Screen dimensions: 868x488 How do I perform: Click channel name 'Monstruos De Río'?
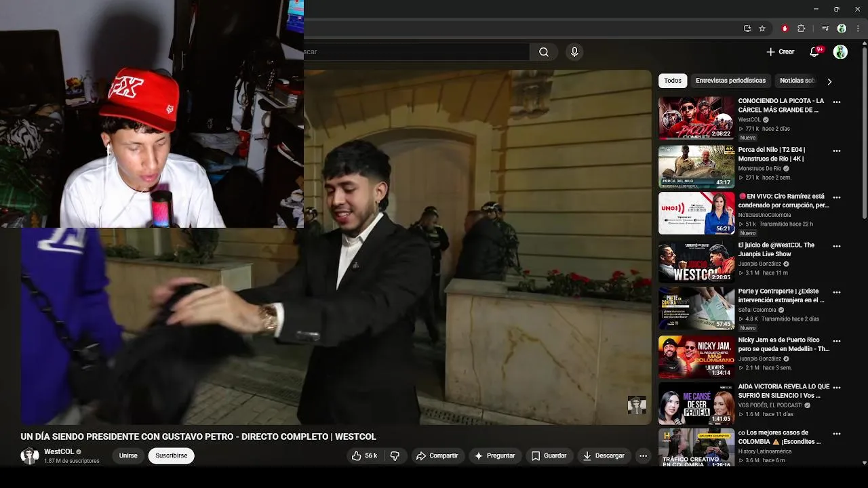pyautogui.click(x=759, y=168)
